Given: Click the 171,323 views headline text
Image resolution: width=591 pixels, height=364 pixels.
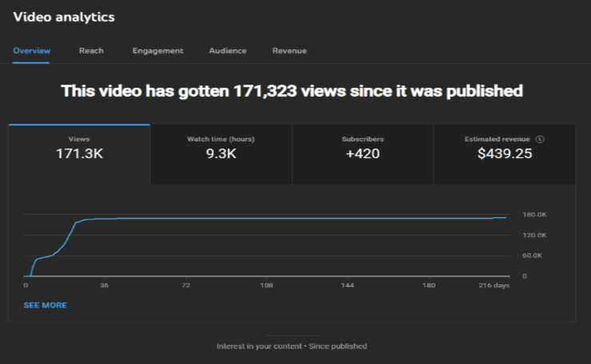Looking at the screenshot, I should coord(292,91).
